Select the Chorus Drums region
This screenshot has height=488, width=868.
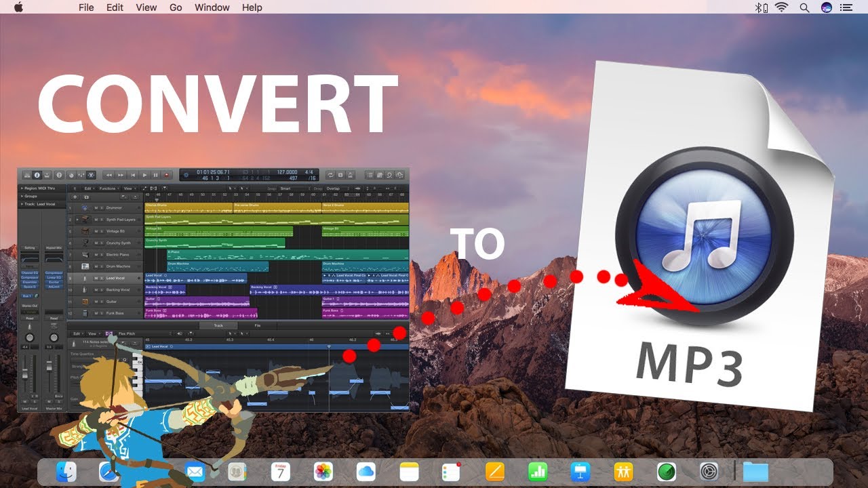(189, 207)
